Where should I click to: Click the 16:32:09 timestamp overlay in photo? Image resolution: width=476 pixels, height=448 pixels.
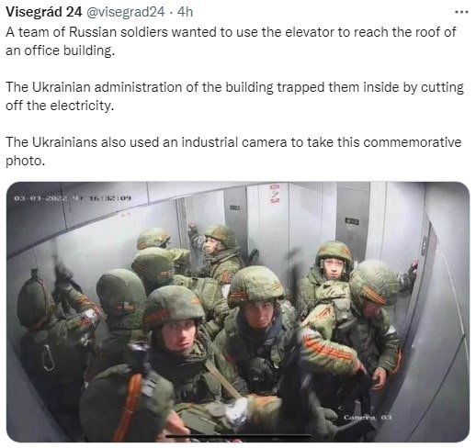[110, 198]
